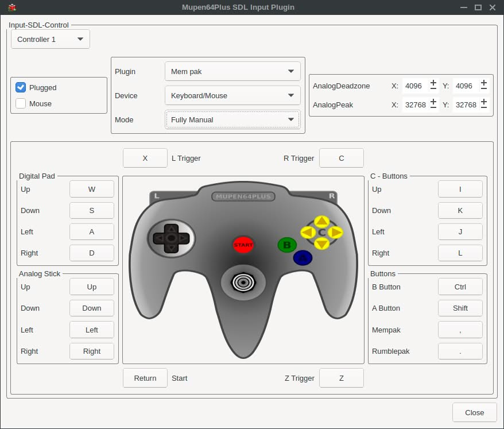Image resolution: width=504 pixels, height=429 pixels.
Task: Open the Device Keyboard/Mouse dropdown
Action: pyautogui.click(x=232, y=96)
